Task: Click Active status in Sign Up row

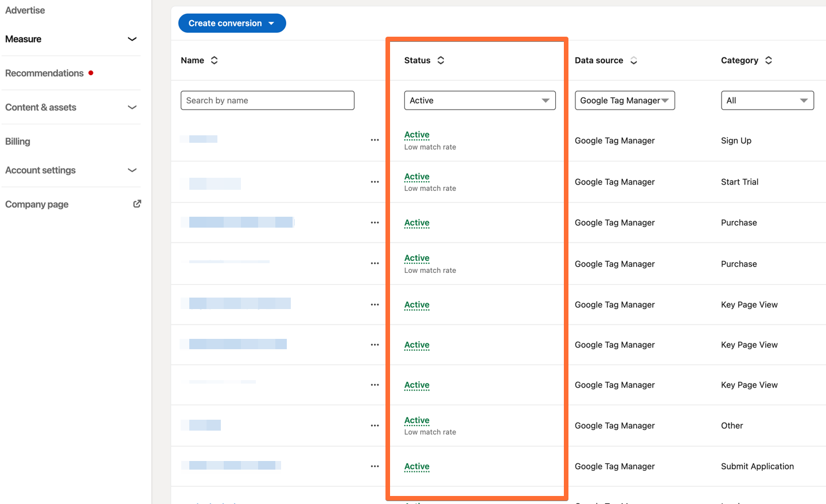Action: coord(417,135)
